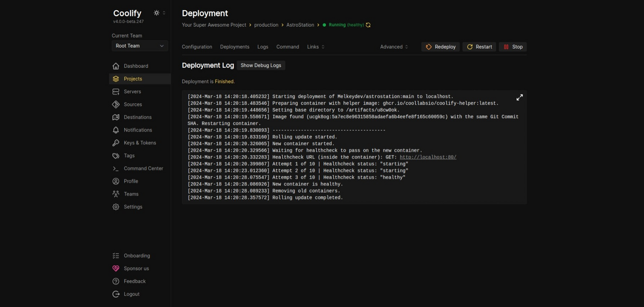Show Debug Logs toggle button

point(261,65)
